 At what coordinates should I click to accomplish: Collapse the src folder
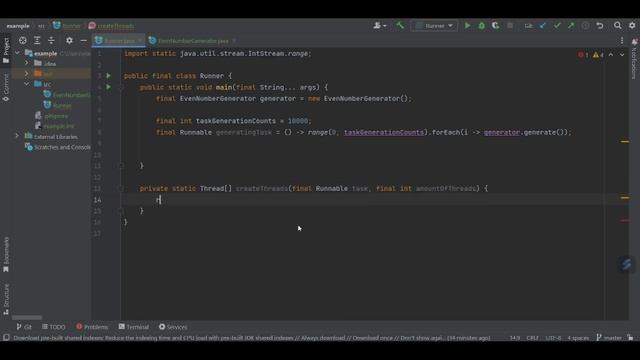click(x=27, y=84)
